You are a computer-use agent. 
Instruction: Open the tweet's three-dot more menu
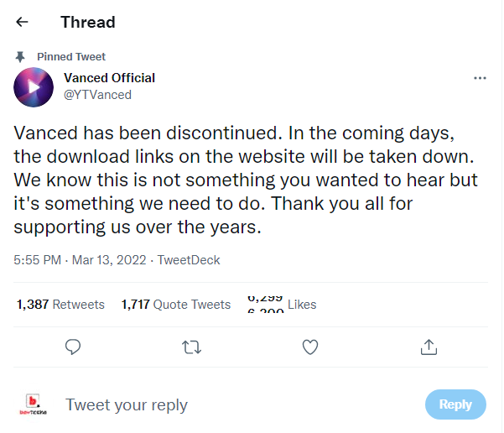pos(480,78)
